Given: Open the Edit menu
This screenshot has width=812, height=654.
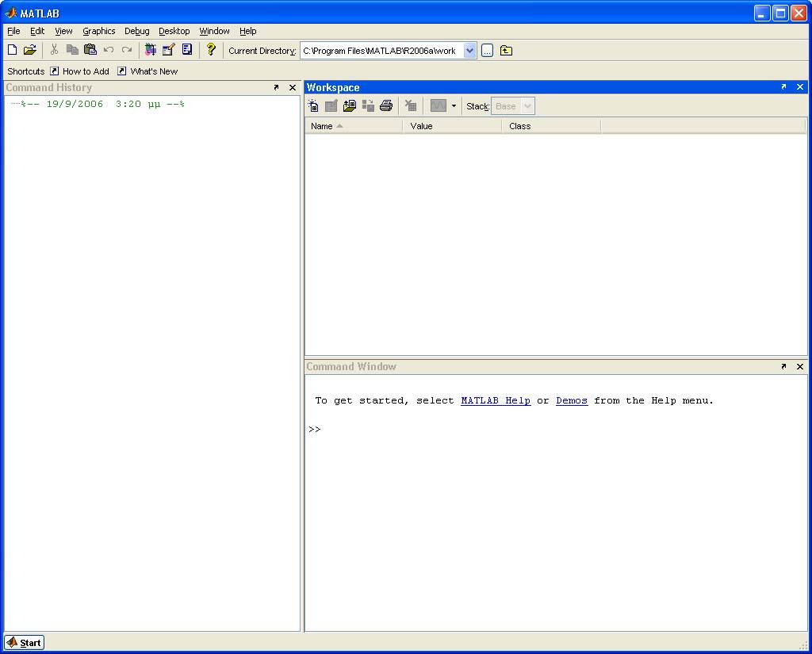Looking at the screenshot, I should point(37,31).
